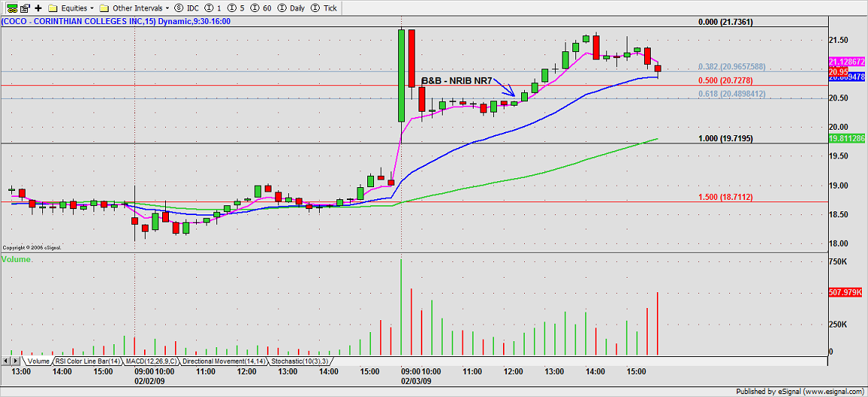Click the study tabs scroll-left arrow
This screenshot has height=397, width=868.
(x=5, y=361)
